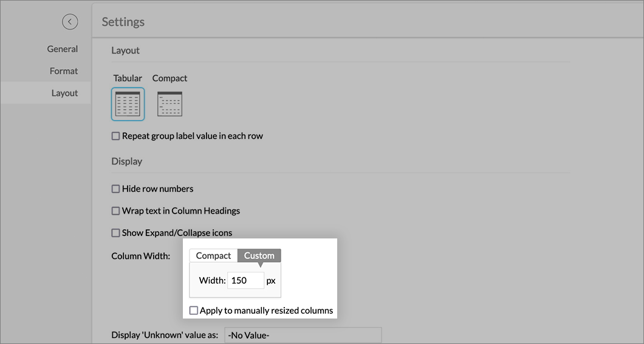644x344 pixels.
Task: Click the Display 'Unknown' value field
Action: click(303, 335)
